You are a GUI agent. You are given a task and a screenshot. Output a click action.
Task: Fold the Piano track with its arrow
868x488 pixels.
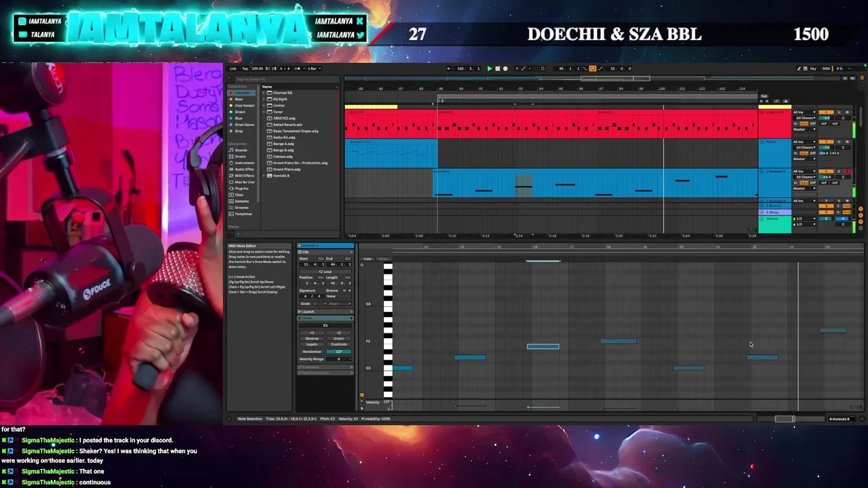pyautogui.click(x=762, y=142)
